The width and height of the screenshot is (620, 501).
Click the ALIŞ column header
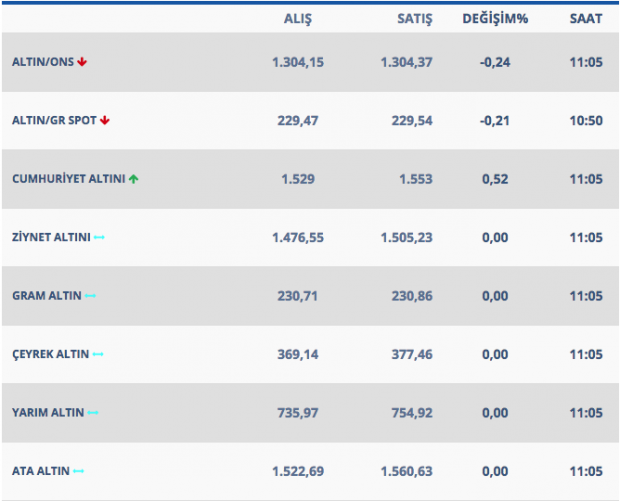point(298,18)
